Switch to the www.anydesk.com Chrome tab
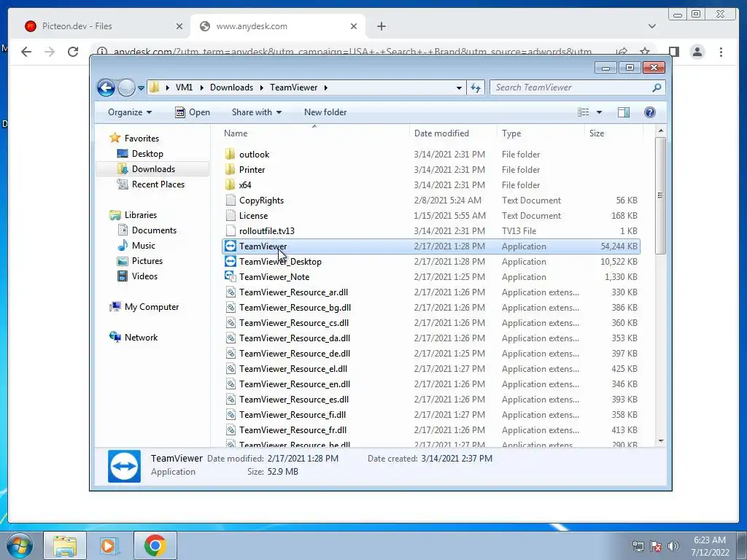This screenshot has width=747, height=560. pos(252,26)
